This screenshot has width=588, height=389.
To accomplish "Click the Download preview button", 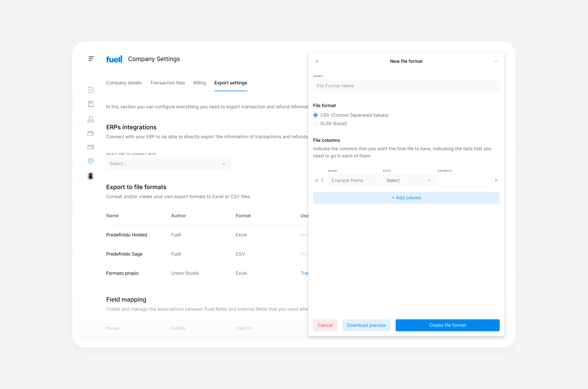I will 366,325.
